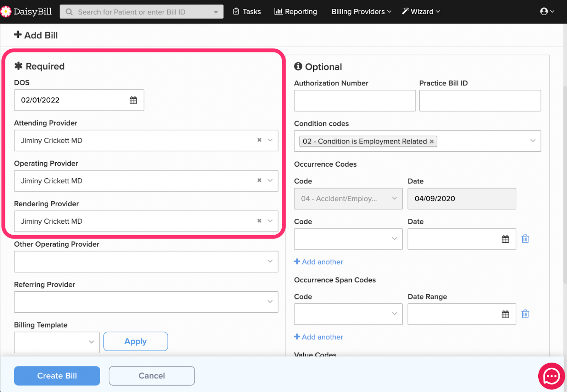
Task: Focus the Practice Bill ID field
Action: pyautogui.click(x=480, y=101)
